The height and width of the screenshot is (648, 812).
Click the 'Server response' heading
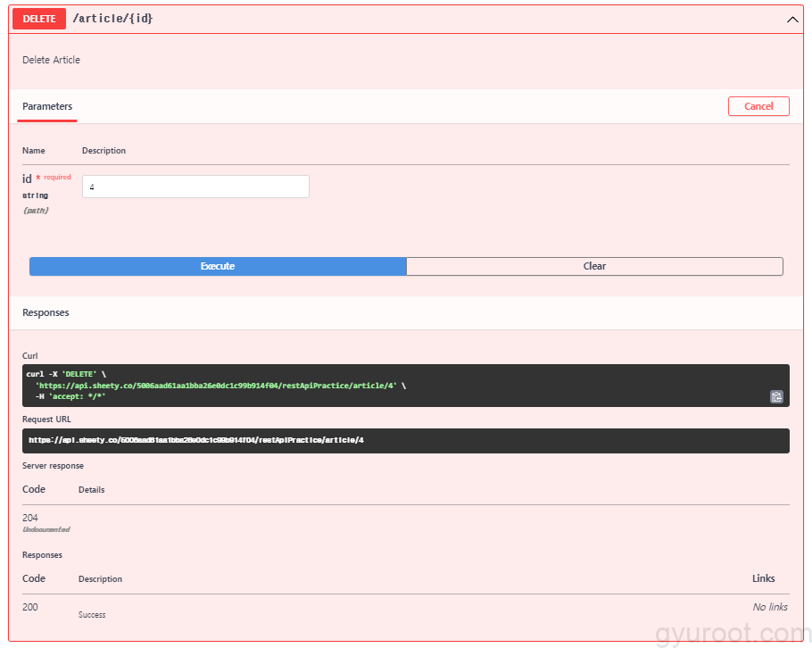point(53,466)
